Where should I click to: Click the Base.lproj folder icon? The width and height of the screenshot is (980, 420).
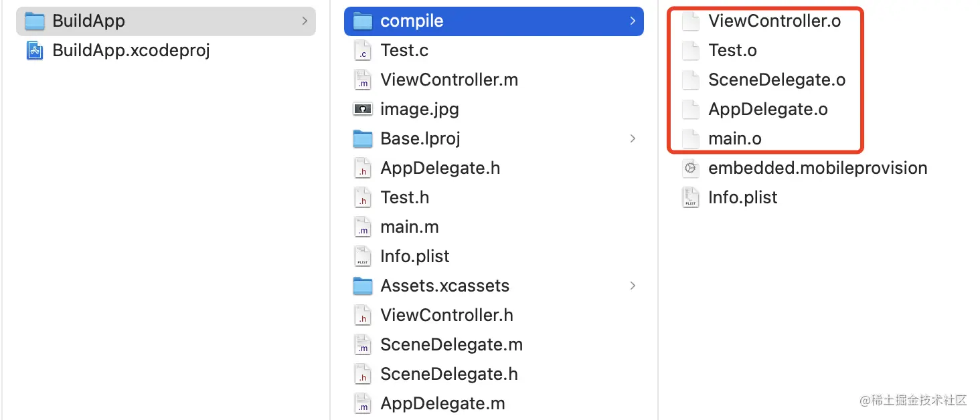[x=362, y=138]
